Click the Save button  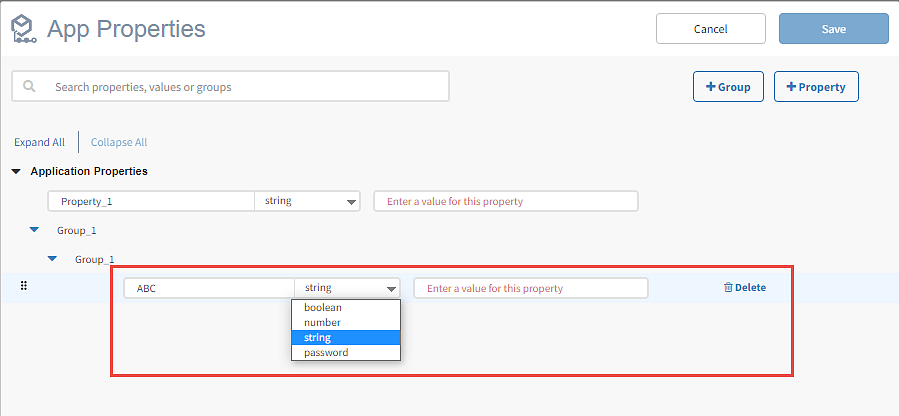click(x=834, y=29)
